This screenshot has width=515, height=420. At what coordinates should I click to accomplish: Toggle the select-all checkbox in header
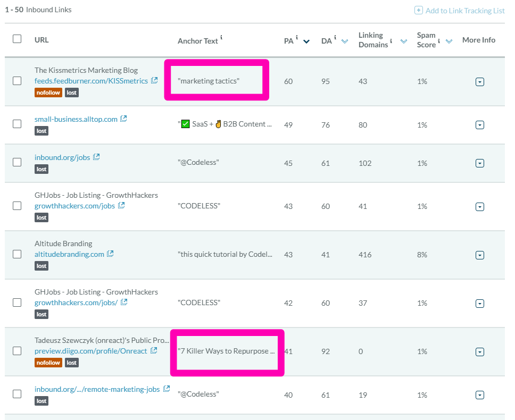coord(17,39)
